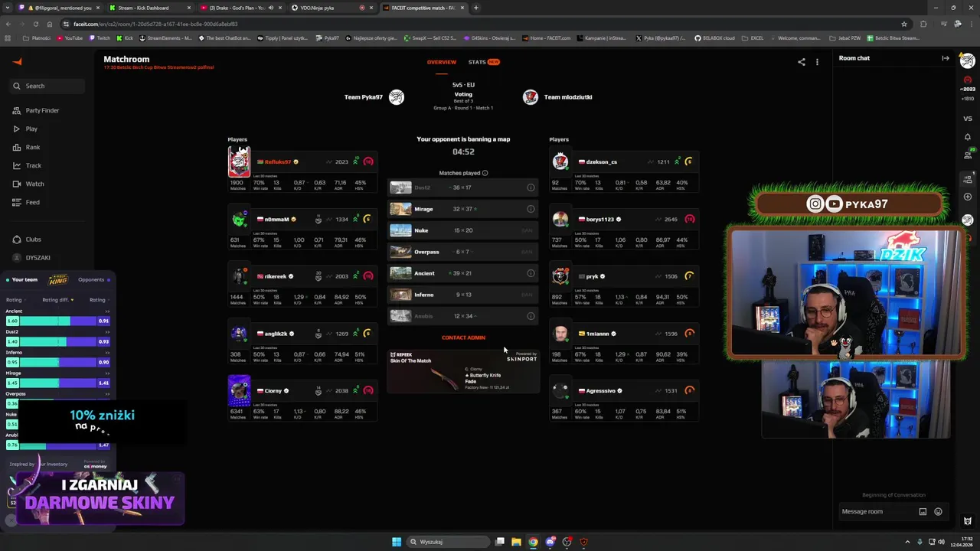Open a new browser tab
The width and height of the screenshot is (980, 551).
tap(476, 8)
